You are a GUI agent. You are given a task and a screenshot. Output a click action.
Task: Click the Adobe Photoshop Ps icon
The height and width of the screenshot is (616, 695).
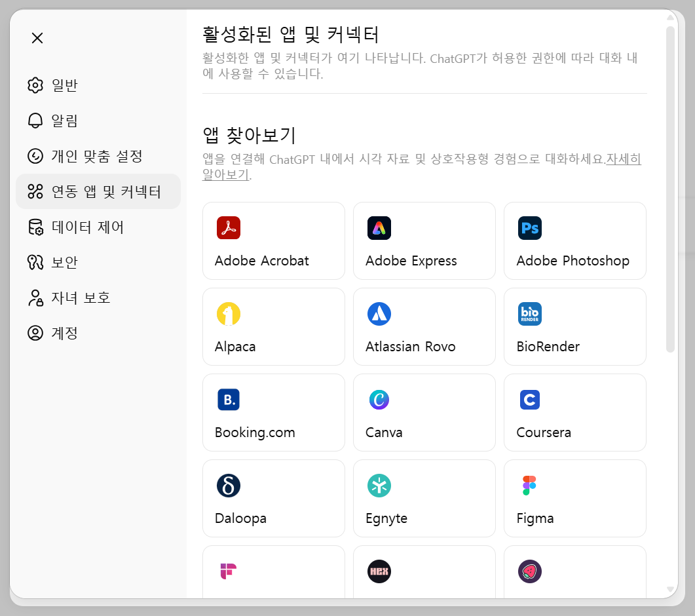pyautogui.click(x=530, y=228)
